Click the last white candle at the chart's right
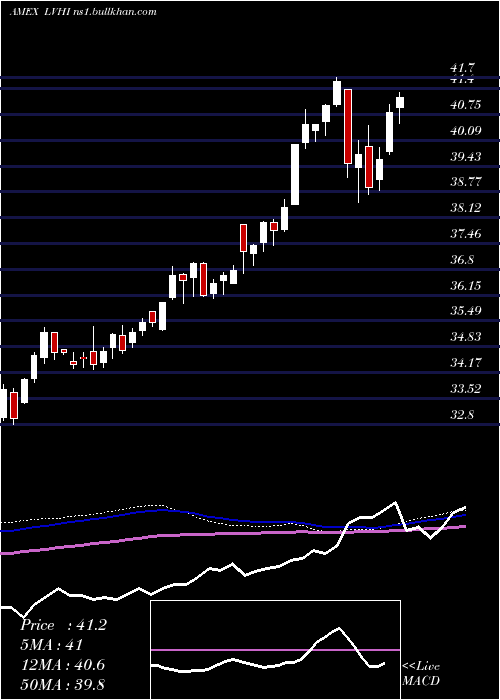 [400, 102]
